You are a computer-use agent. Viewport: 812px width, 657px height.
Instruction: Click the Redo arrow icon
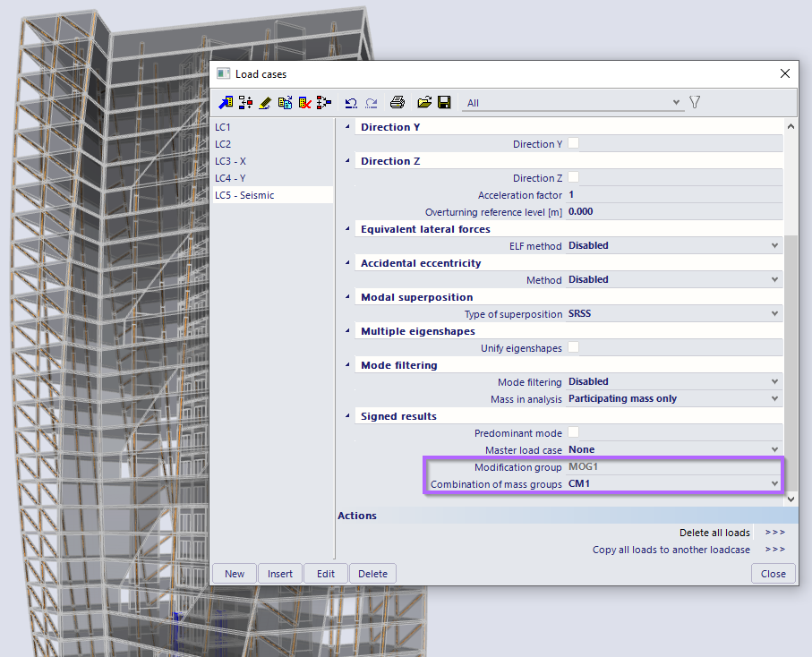372,103
